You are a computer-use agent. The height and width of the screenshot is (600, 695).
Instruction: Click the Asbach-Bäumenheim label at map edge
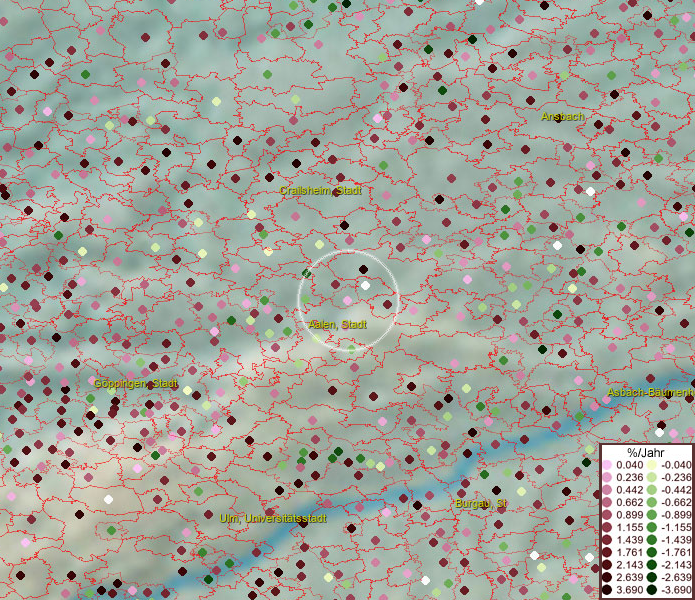point(650,392)
